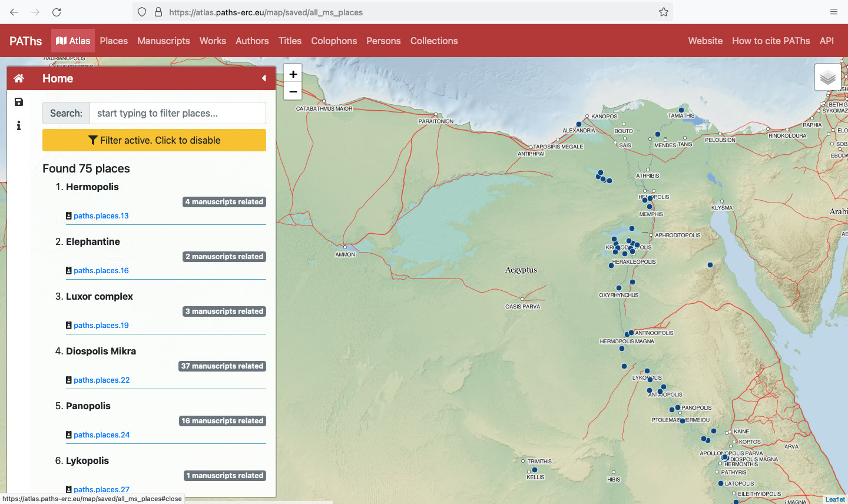Open the Authors menu item
Image resolution: width=848 pixels, height=504 pixels.
coord(252,41)
